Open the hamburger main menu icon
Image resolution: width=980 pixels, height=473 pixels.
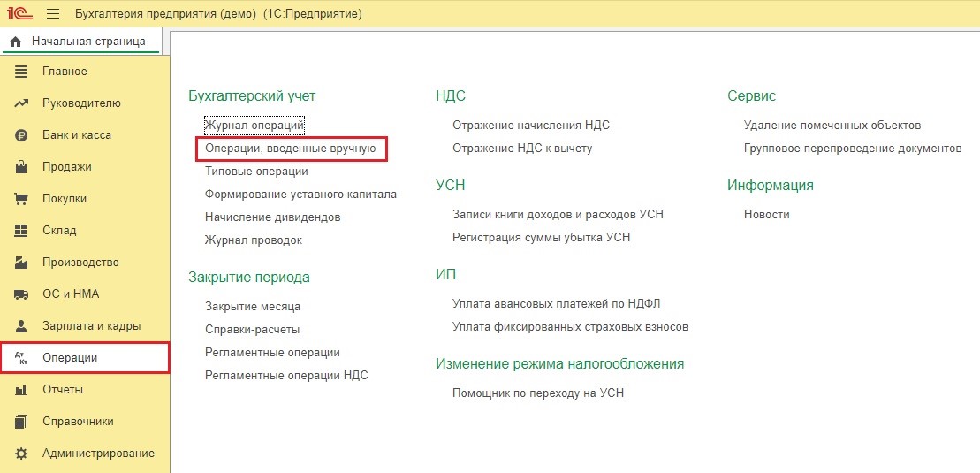click(x=53, y=14)
